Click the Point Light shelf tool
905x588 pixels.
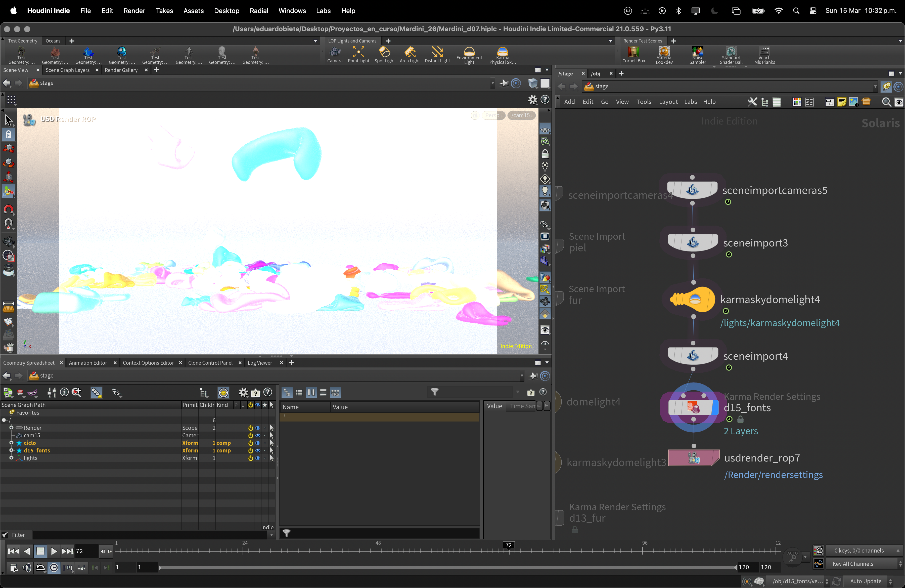click(358, 54)
